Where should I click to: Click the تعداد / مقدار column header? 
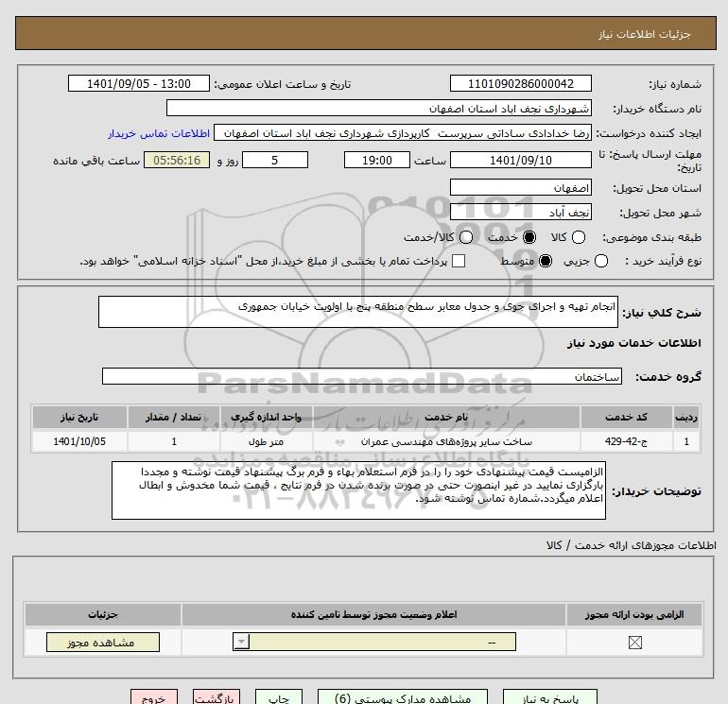pyautogui.click(x=174, y=417)
